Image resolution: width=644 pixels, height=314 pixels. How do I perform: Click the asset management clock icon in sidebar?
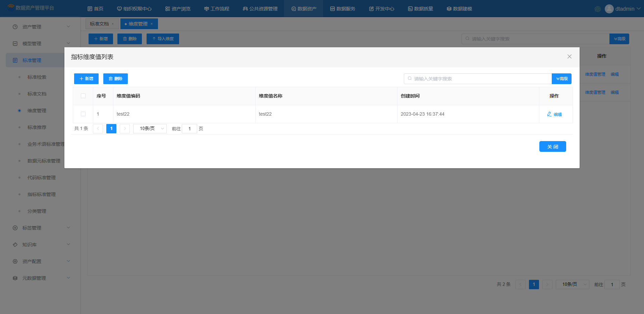click(x=15, y=27)
